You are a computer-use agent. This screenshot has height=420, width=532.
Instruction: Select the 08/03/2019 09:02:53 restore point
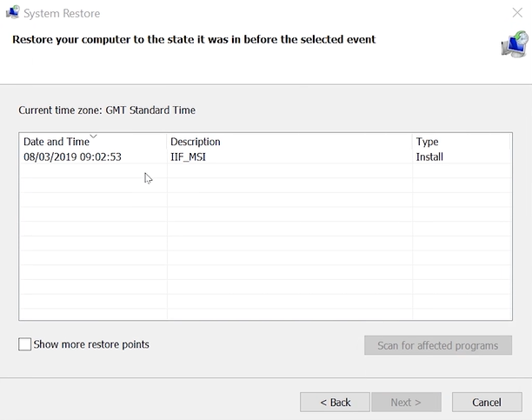coord(72,157)
